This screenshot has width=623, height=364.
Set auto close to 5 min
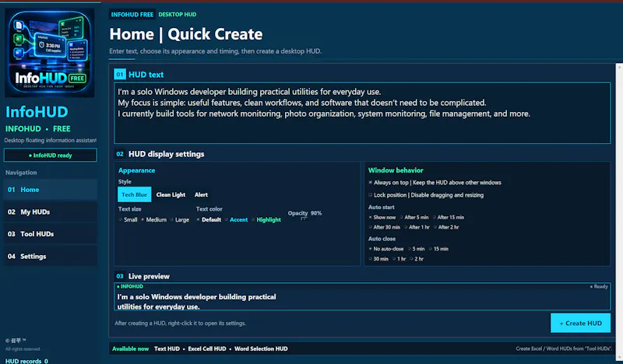(x=416, y=249)
